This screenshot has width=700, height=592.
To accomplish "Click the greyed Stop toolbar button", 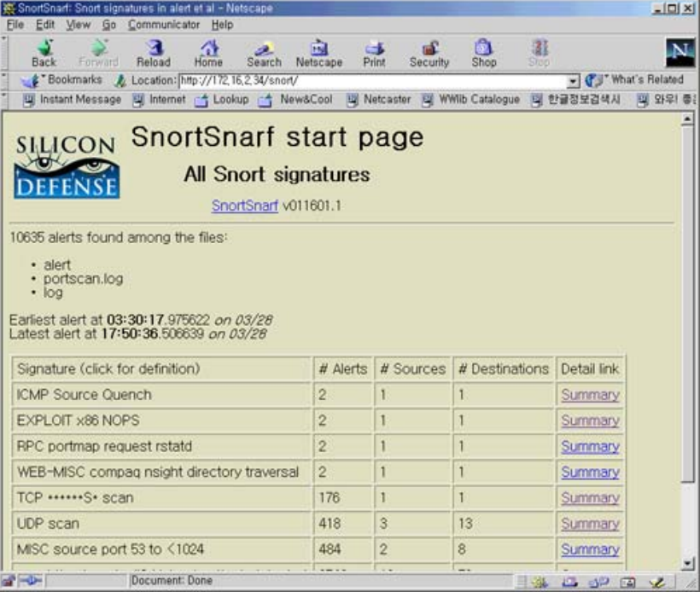I will pos(539,53).
